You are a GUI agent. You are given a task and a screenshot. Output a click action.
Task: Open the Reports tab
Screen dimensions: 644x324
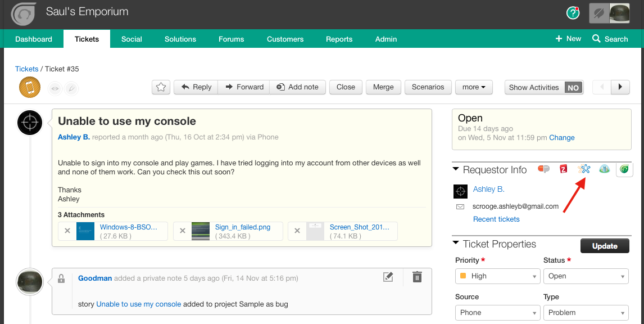click(339, 39)
